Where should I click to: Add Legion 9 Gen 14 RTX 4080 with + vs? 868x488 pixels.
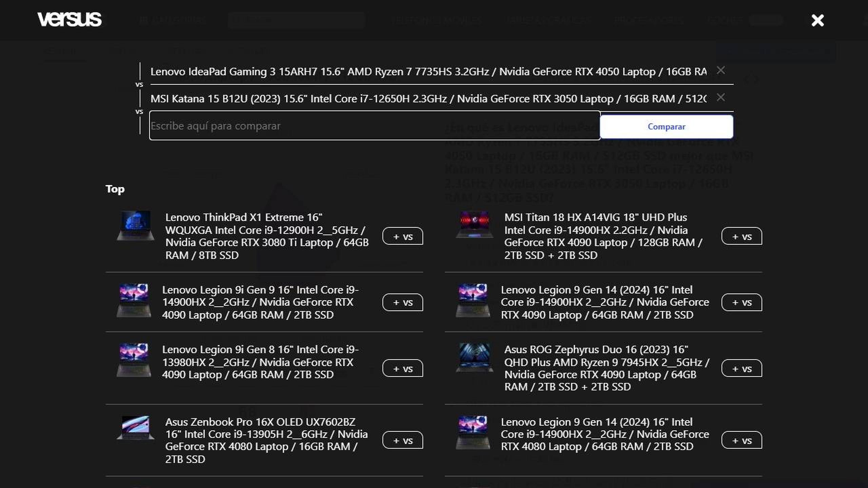(x=742, y=440)
